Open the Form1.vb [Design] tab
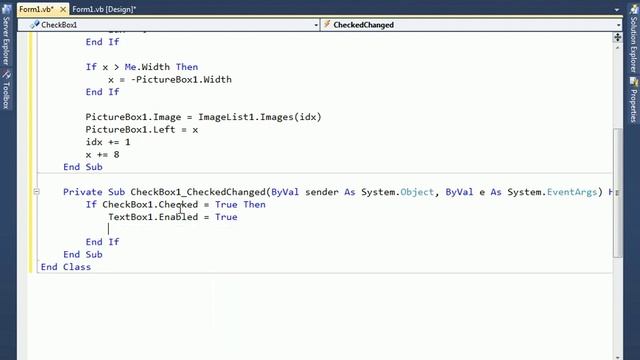640x360 pixels. (104, 9)
